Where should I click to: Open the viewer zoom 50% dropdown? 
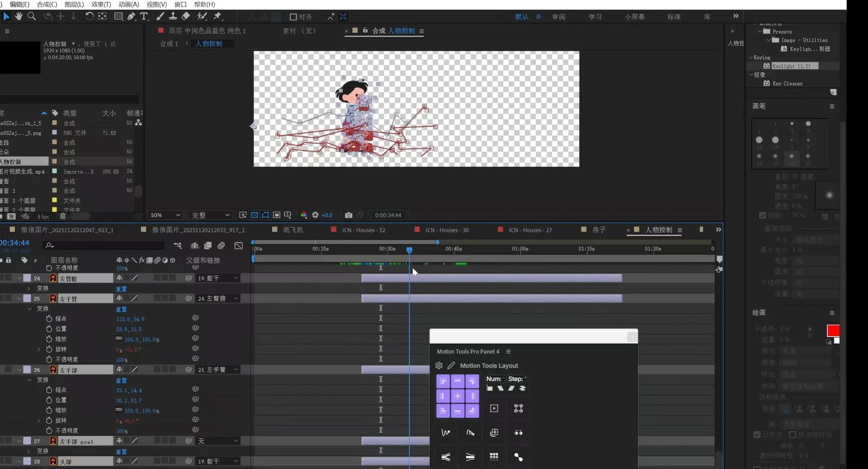165,215
